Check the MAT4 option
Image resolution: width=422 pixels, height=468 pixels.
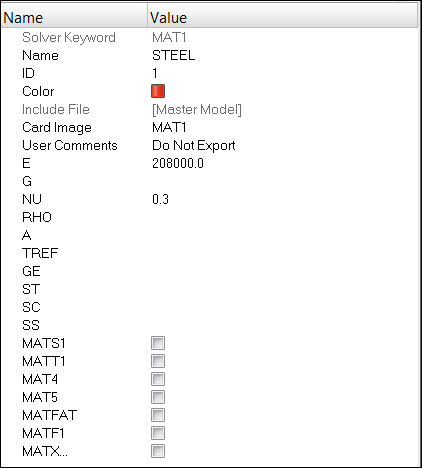click(x=158, y=379)
